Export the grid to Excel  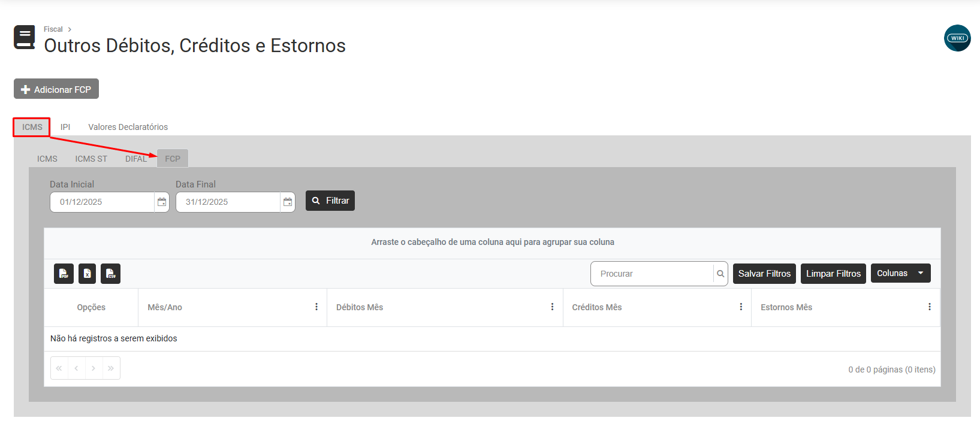[87, 274]
